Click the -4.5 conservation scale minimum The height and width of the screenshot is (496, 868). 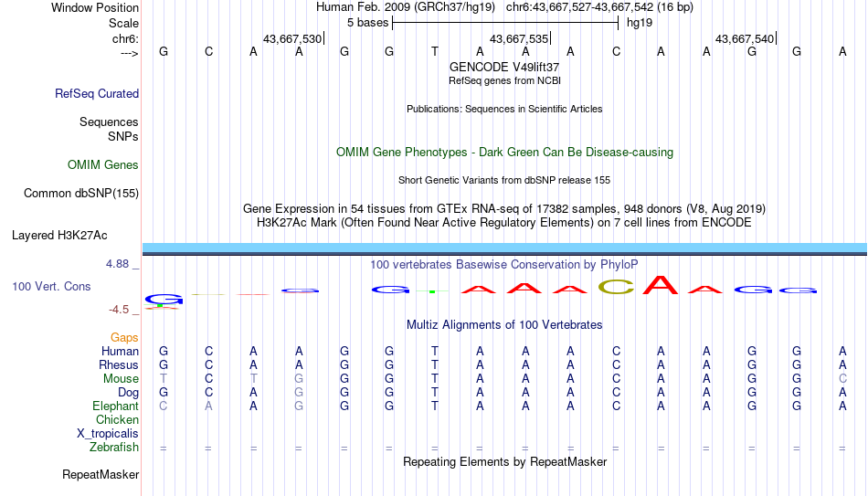click(119, 310)
